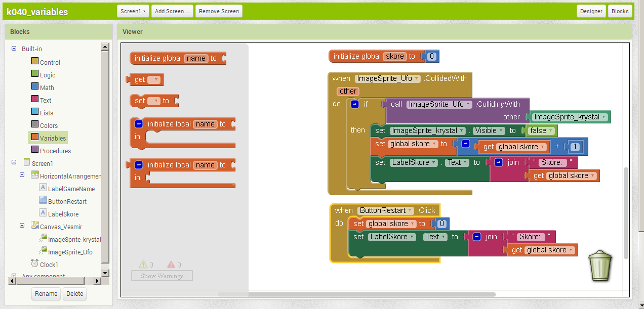Click the Add Screen button

click(172, 11)
